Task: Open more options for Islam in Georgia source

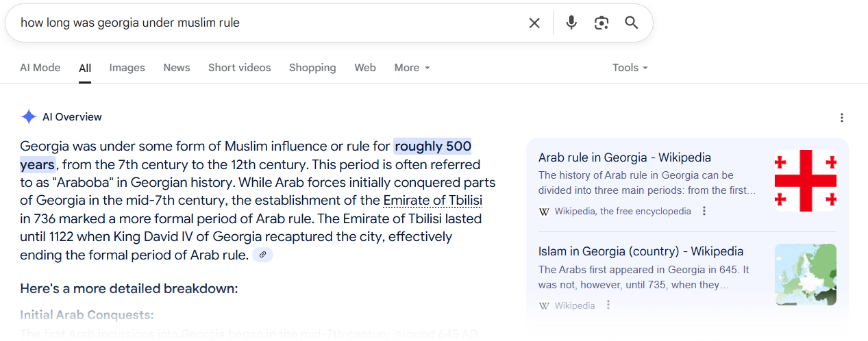Action: point(608,305)
